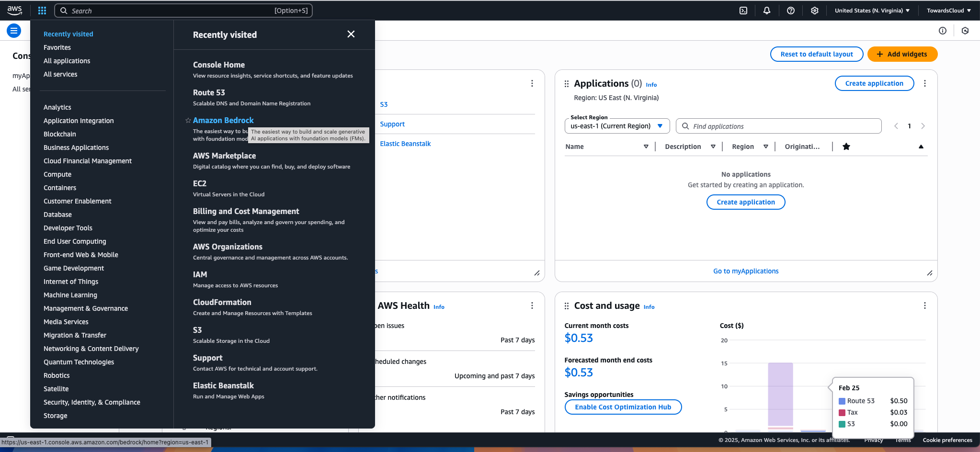The width and height of the screenshot is (980, 452).
Task: Click the ascending sort triangle in Applications table
Action: [921, 147]
